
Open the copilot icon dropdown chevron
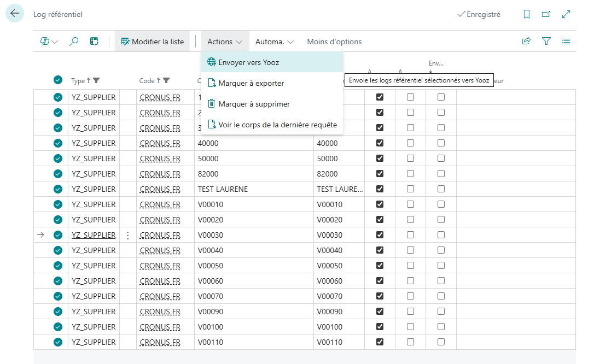click(55, 42)
